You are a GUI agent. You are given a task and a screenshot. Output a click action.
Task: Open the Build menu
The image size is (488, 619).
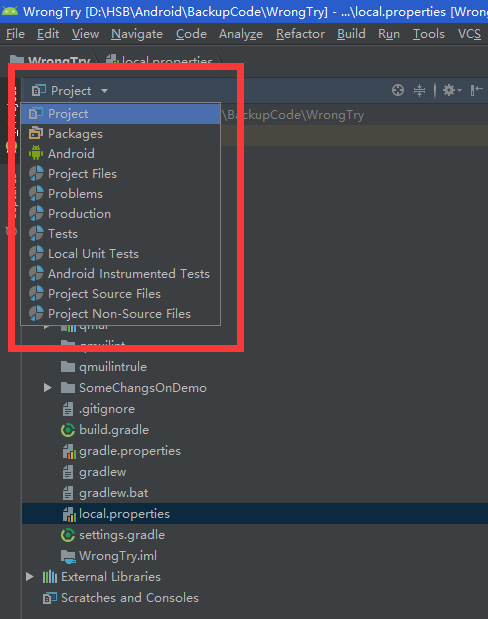(x=351, y=34)
